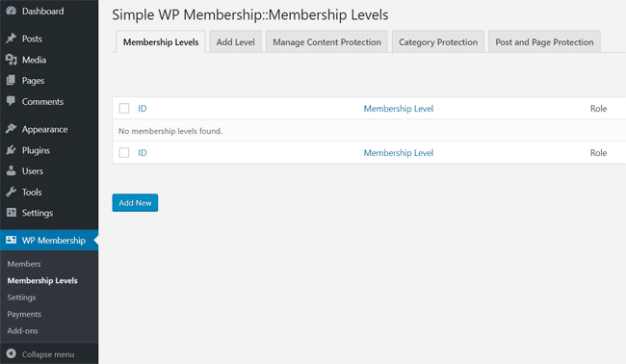
Task: Select Membership Levels submenu item
Action: 42,280
